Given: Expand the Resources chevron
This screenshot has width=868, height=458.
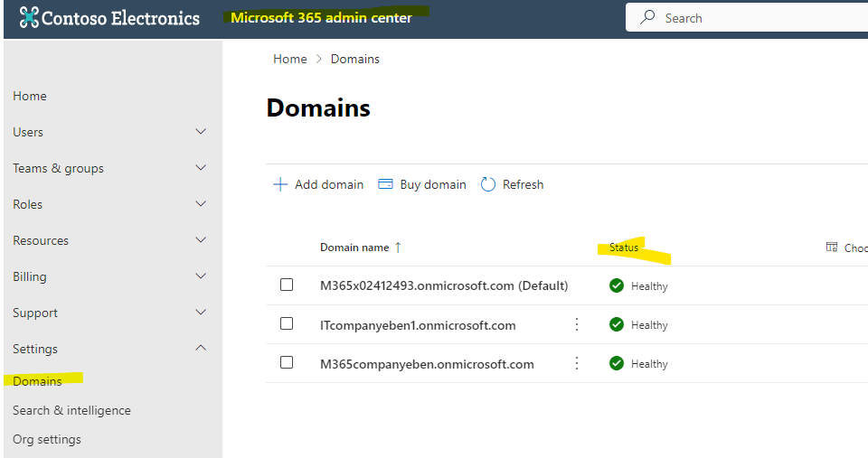Looking at the screenshot, I should [201, 240].
